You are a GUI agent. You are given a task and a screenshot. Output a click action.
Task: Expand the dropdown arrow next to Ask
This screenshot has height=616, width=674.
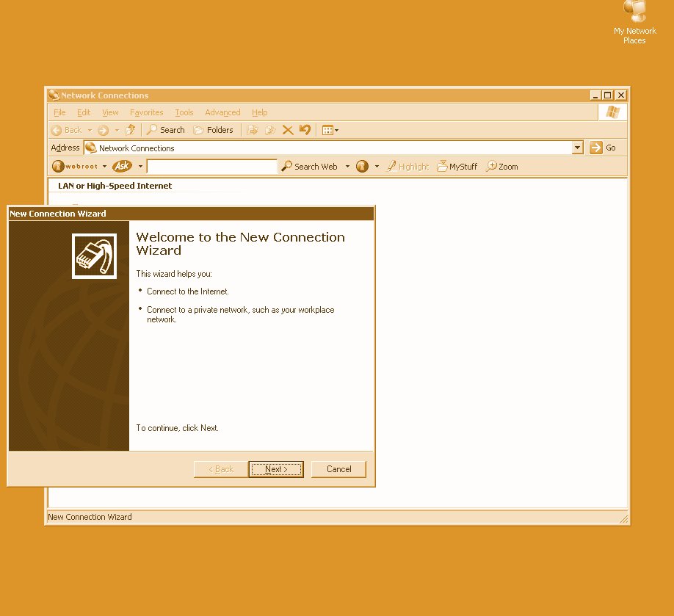click(x=140, y=167)
